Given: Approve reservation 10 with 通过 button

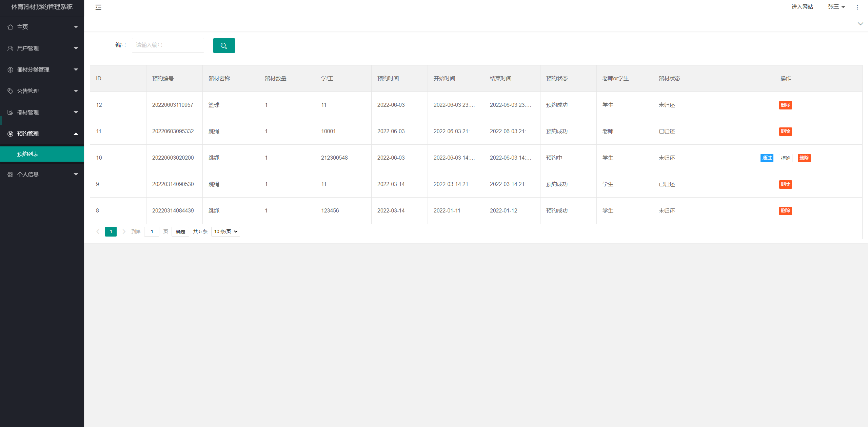Looking at the screenshot, I should point(767,158).
